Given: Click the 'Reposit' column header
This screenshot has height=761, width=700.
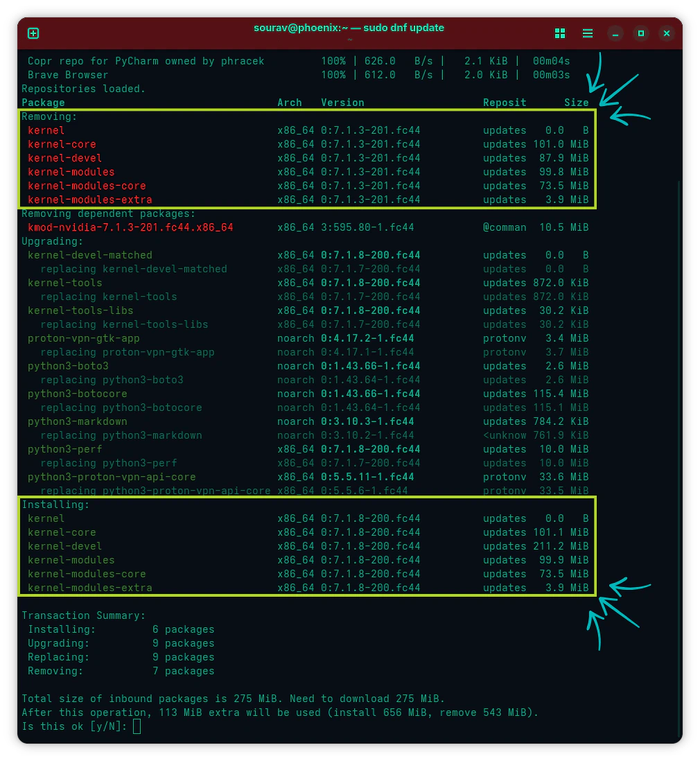Looking at the screenshot, I should (505, 103).
